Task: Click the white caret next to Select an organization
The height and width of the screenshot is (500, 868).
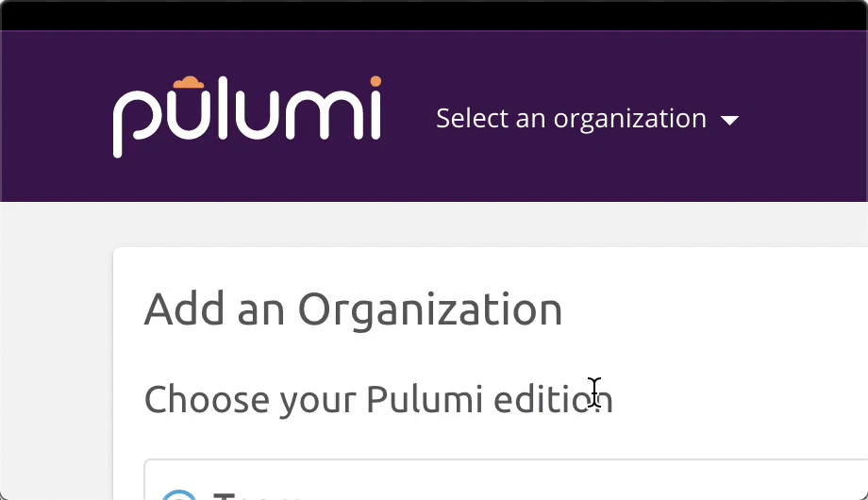Action: [x=729, y=120]
